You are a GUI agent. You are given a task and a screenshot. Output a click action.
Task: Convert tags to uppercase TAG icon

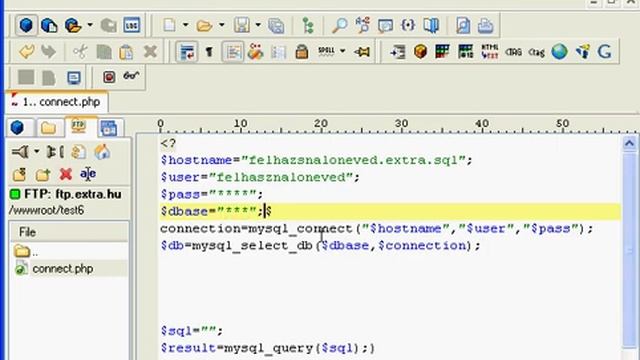513,52
